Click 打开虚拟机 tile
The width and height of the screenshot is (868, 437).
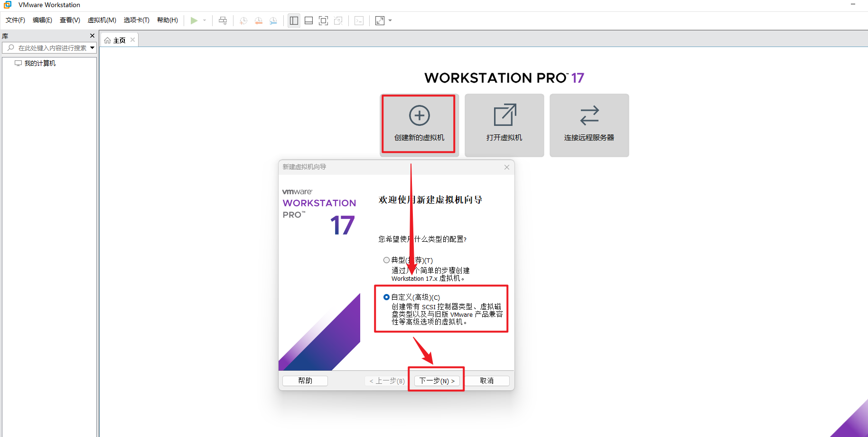[x=504, y=125]
